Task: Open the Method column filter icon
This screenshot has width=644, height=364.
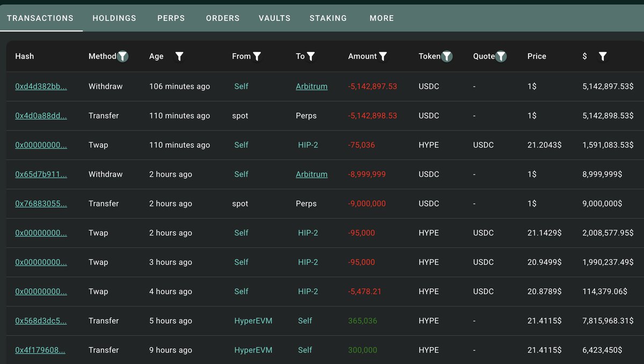Action: point(123,56)
